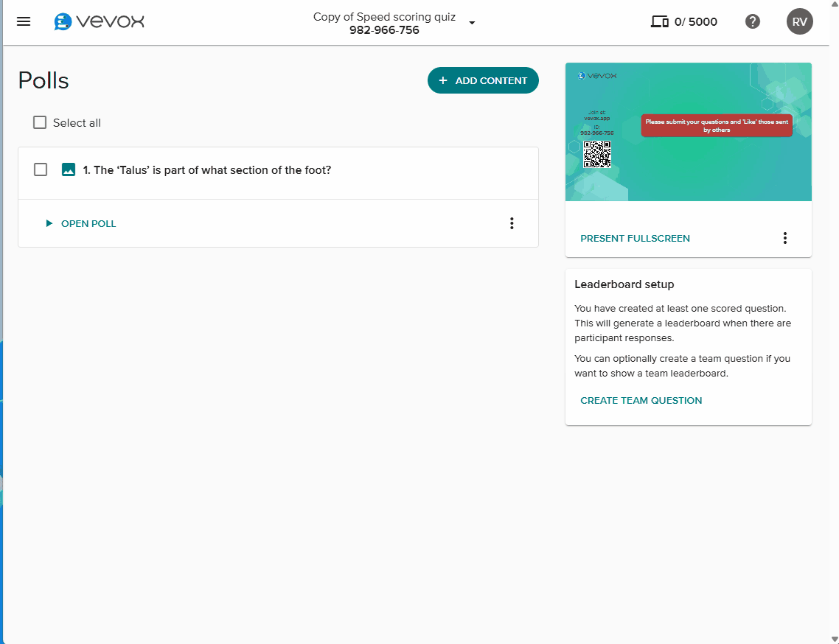Open the help question mark icon
The image size is (839, 644).
tap(752, 21)
